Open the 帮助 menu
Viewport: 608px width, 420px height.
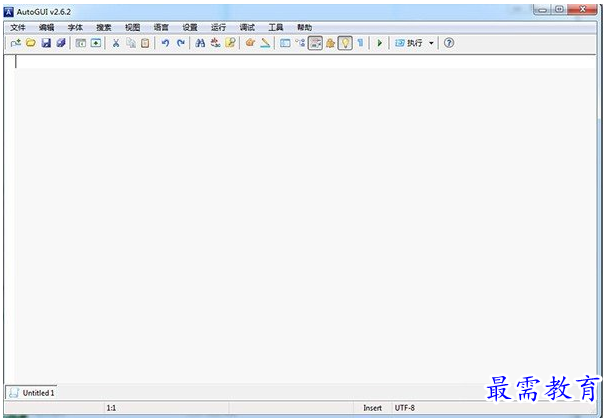pos(304,27)
